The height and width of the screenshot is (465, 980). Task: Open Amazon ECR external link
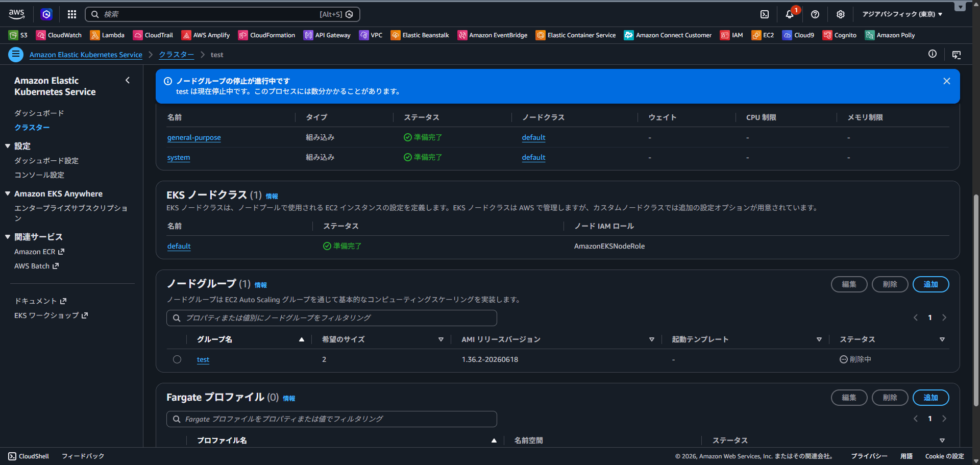point(39,252)
